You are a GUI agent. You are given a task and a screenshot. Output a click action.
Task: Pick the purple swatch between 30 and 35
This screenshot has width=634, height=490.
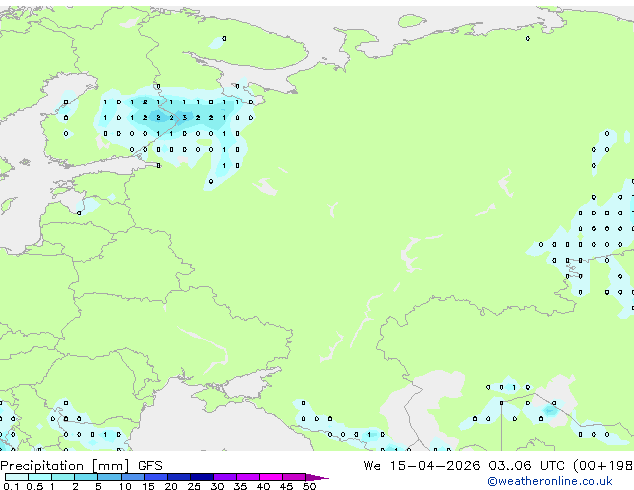pos(225,477)
